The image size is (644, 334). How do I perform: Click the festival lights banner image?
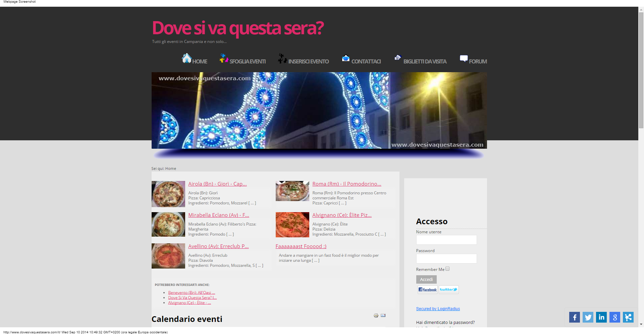click(319, 110)
